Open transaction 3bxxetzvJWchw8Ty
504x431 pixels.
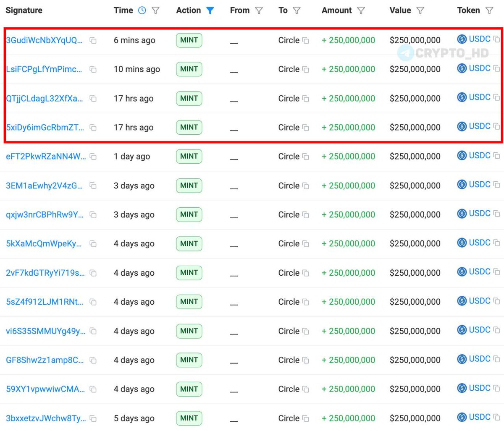(46, 418)
